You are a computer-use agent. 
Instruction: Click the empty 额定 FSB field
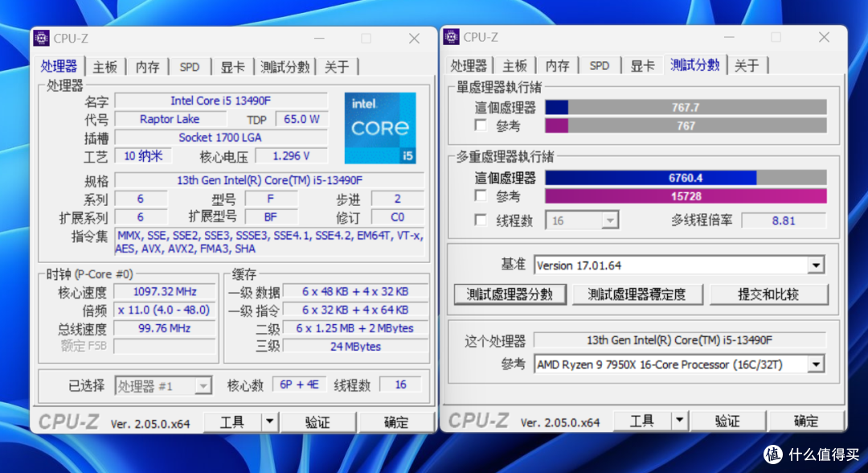click(x=165, y=346)
